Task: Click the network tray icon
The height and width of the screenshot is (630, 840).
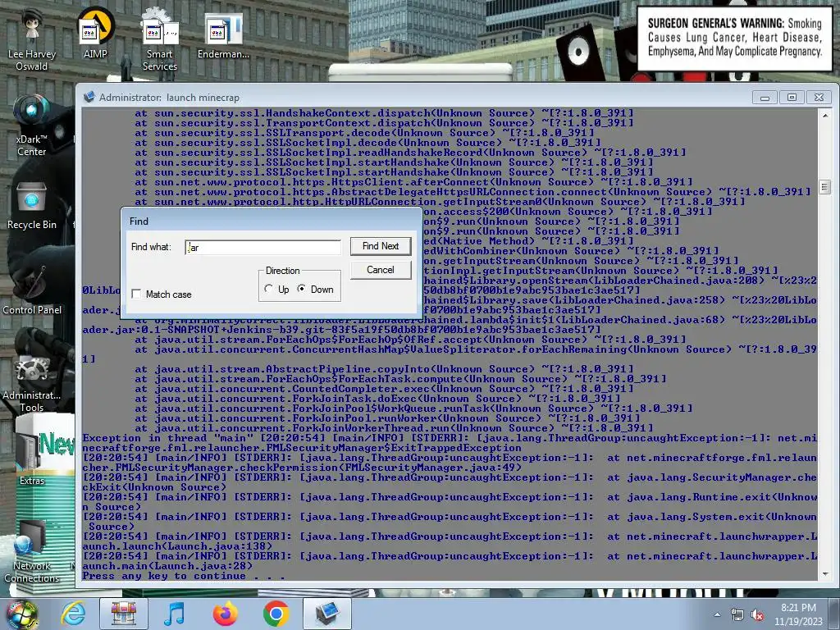Action: [737, 615]
